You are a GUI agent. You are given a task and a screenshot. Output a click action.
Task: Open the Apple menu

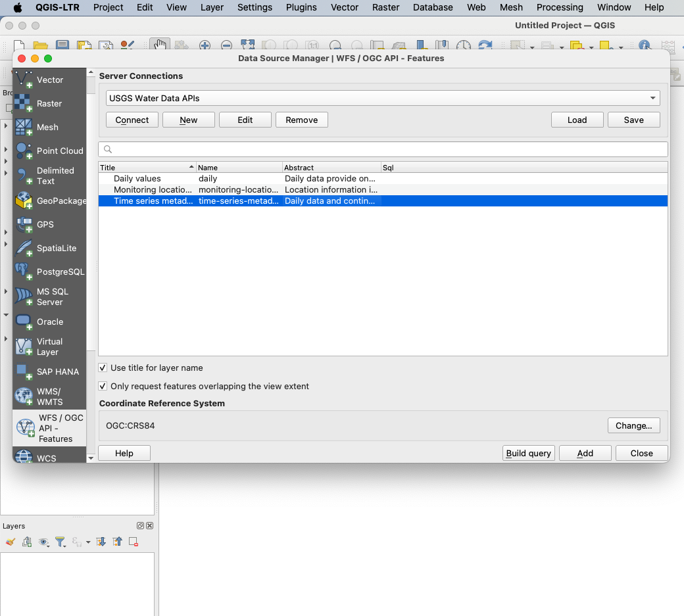point(18,7)
